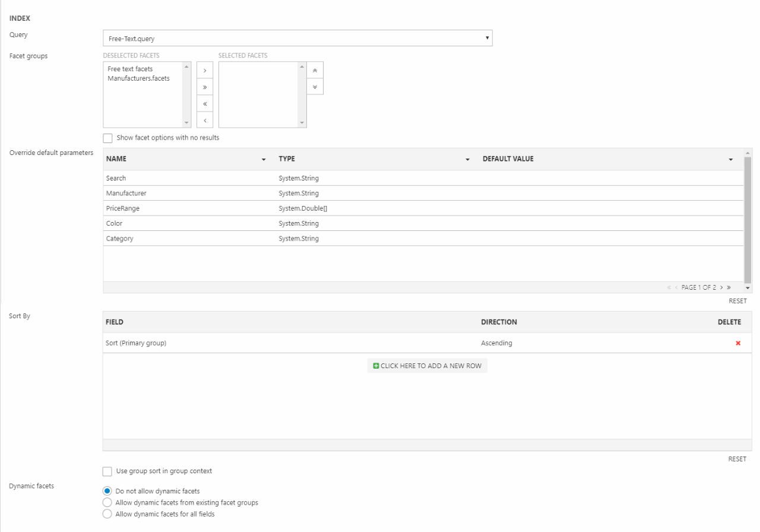
Task: Move selected facet up with double-chevron button
Action: [315, 70]
